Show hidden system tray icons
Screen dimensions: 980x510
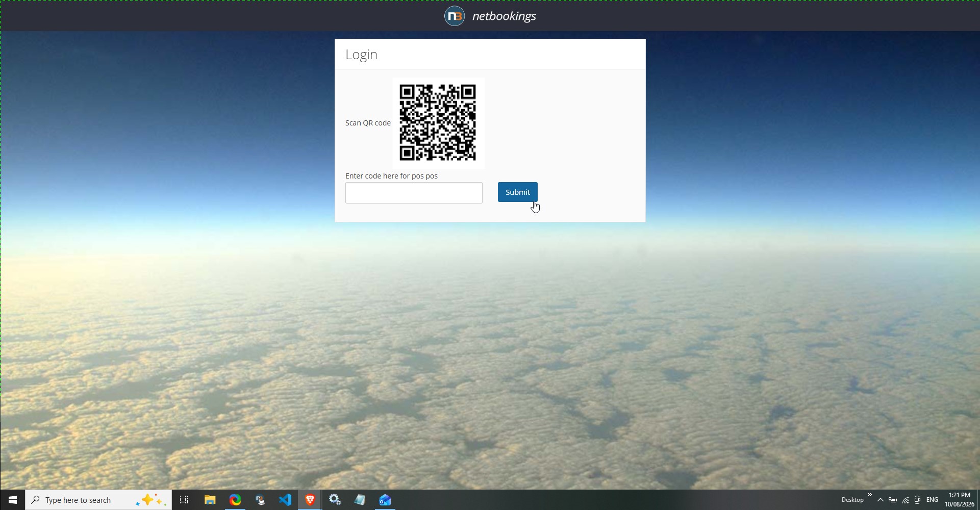click(881, 500)
